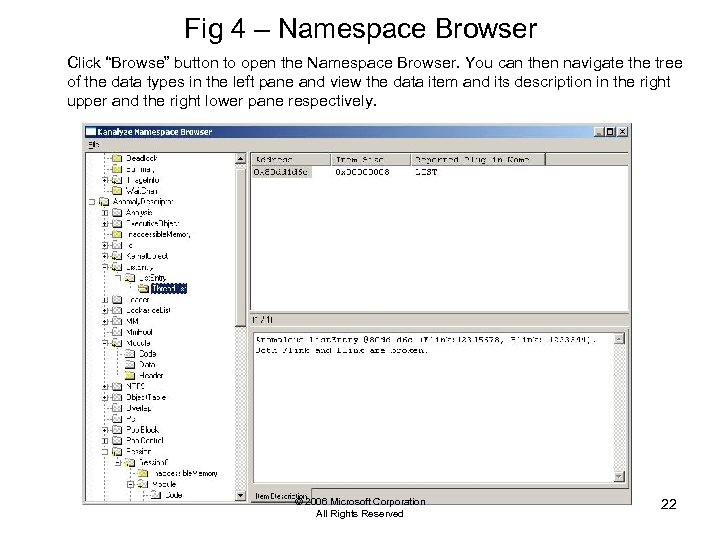
Task: Click the Header folder icon under Module
Action: point(130,376)
